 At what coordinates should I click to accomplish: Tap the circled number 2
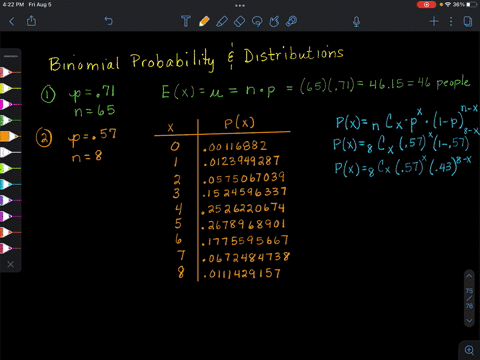tap(44, 138)
